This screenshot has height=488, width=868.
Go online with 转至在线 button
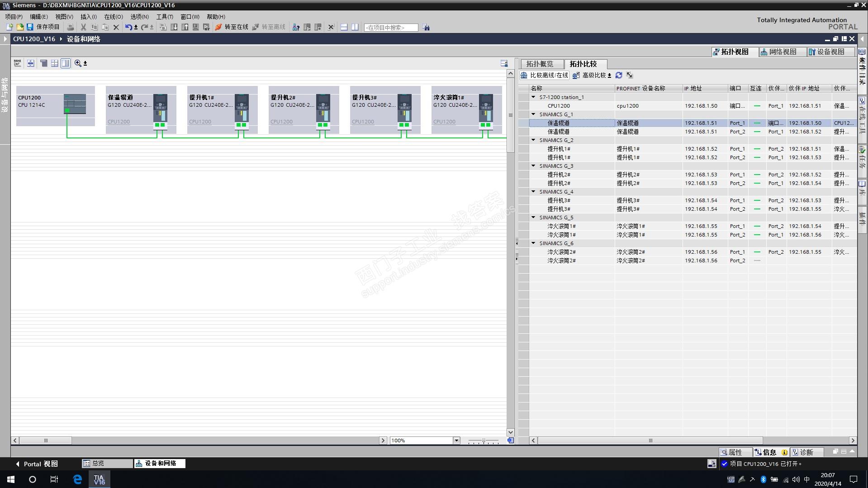(232, 27)
